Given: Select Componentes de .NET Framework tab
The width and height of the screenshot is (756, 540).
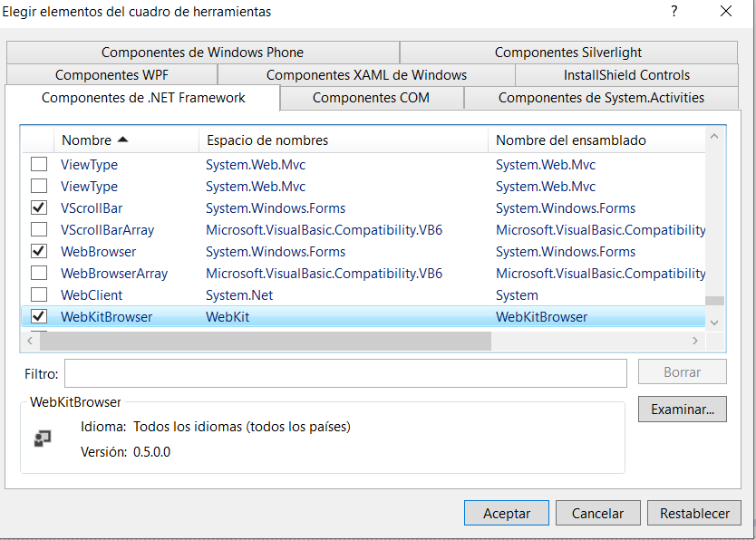Looking at the screenshot, I should pos(143,98).
